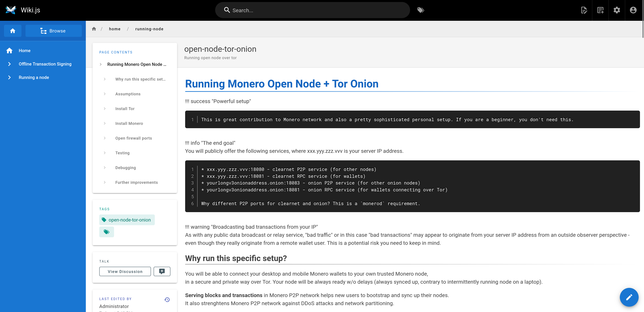Click the View Discussion button
644x312 pixels.
coord(125,271)
